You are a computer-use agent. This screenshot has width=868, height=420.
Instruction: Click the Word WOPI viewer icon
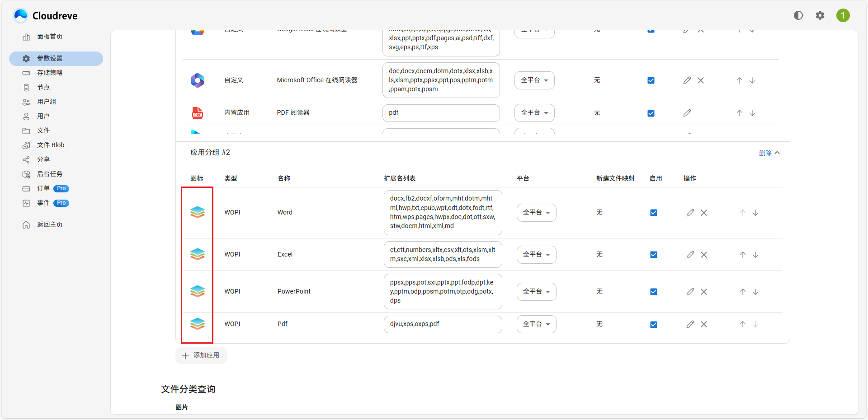click(x=197, y=212)
